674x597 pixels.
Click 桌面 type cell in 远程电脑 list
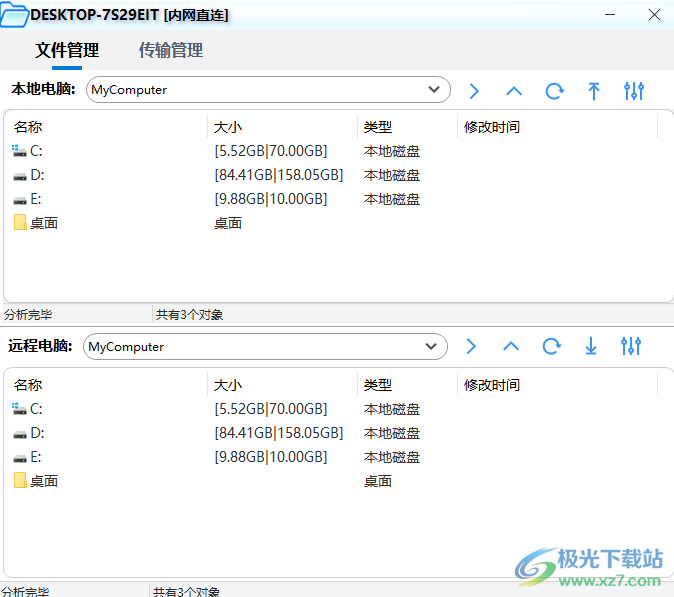click(x=378, y=481)
